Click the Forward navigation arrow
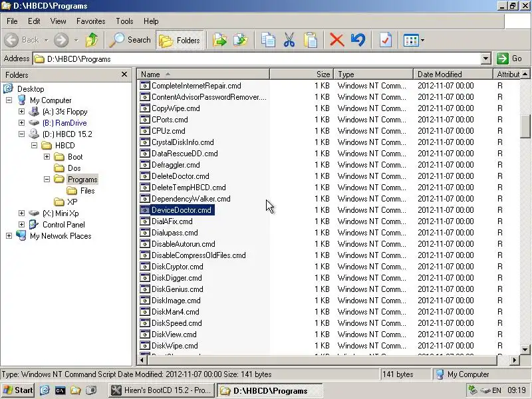 [61, 40]
